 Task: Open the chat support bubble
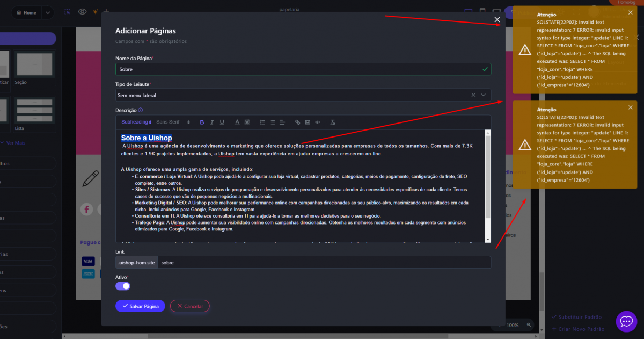pos(626,321)
